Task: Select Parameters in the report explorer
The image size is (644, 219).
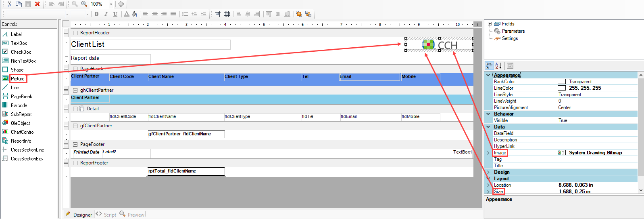Action: [513, 31]
